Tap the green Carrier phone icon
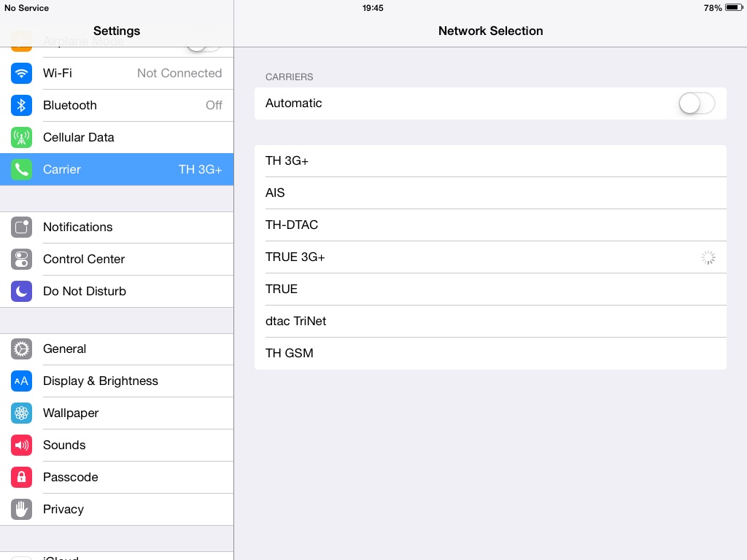747x560 pixels. pos(21,169)
